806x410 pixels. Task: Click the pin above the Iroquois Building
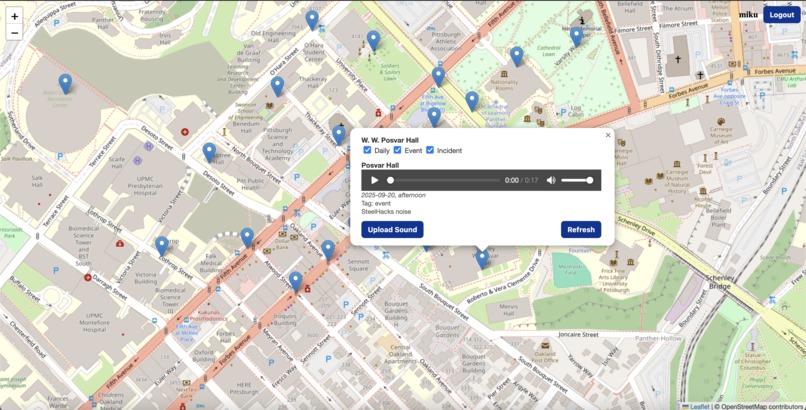295,282
